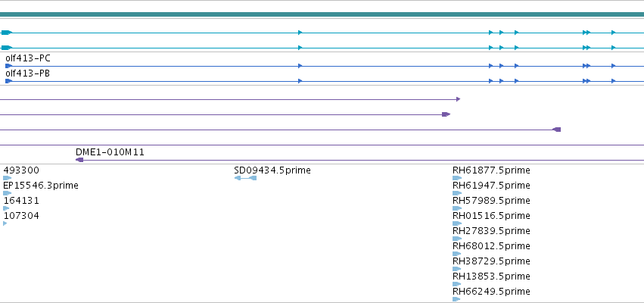Click the EP15546.3prime arrow glyph

(7, 193)
